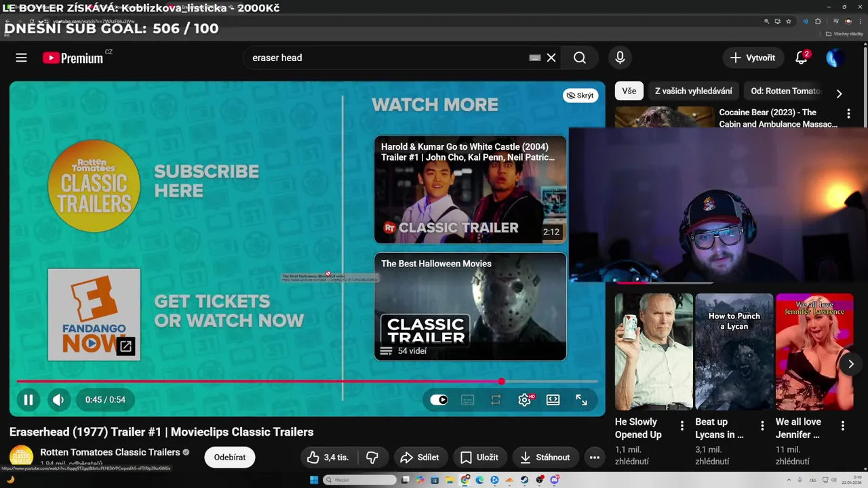This screenshot has height=488, width=868.
Task: Open the on-screen keyboard icon in search
Action: [535, 58]
